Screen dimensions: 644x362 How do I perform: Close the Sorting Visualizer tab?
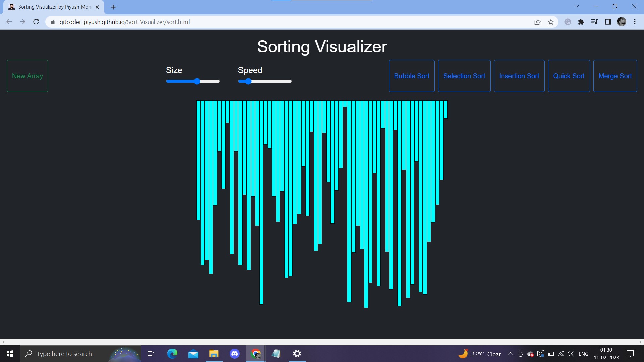tap(97, 7)
